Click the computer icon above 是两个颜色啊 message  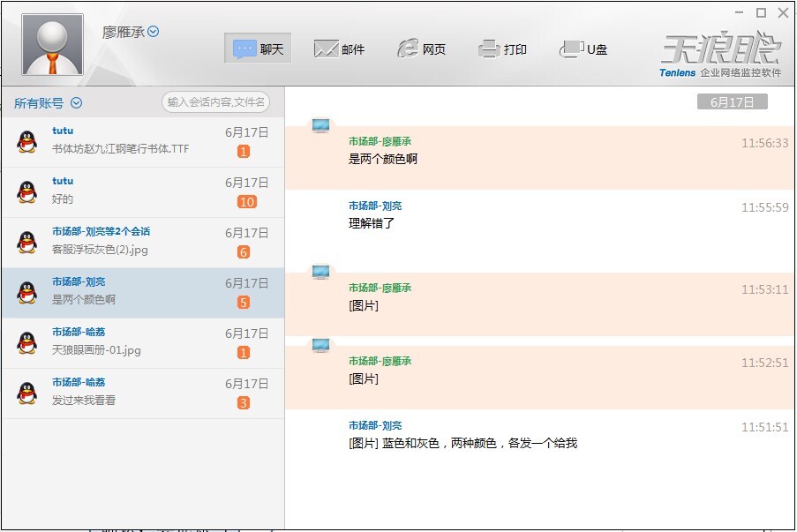click(320, 125)
